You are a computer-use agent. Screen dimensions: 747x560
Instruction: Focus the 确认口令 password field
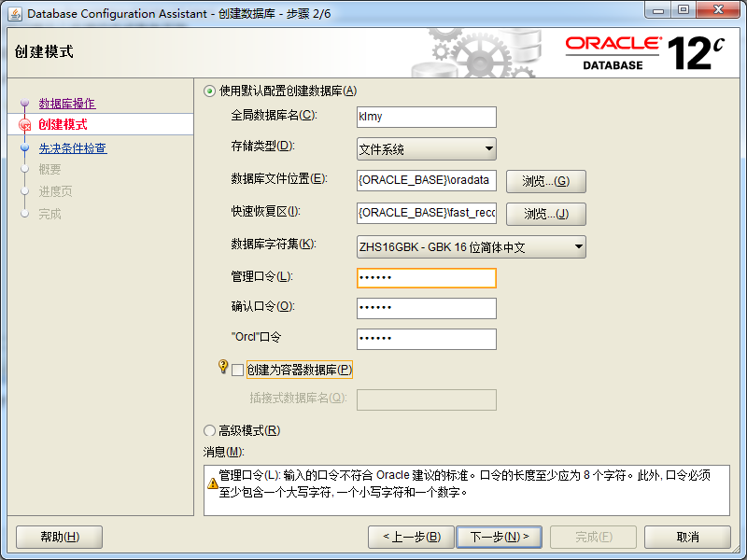pos(427,308)
